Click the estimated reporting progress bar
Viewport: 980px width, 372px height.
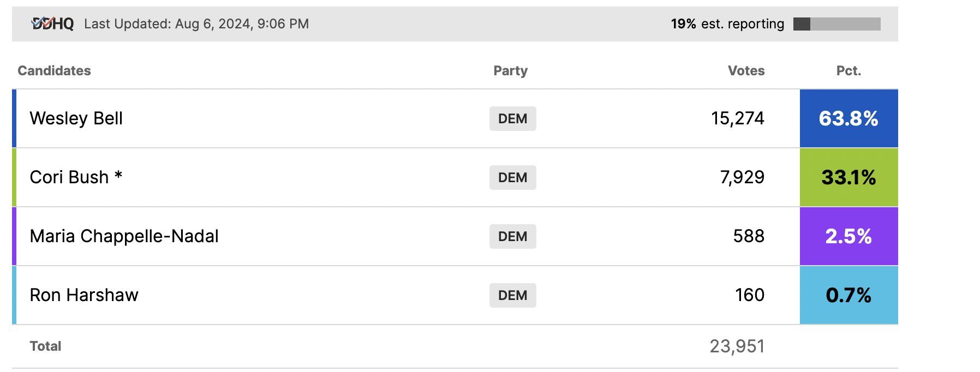pyautogui.click(x=836, y=24)
